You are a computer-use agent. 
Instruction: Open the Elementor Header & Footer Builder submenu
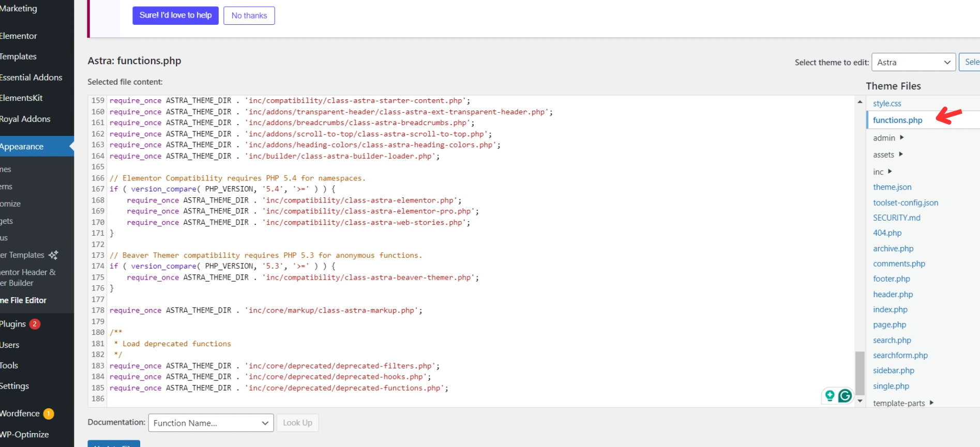tap(28, 278)
